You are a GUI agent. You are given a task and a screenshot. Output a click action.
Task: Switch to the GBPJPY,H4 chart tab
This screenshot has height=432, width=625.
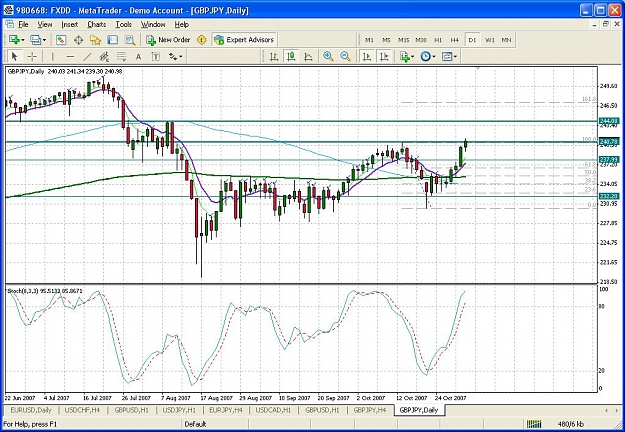(x=369, y=410)
